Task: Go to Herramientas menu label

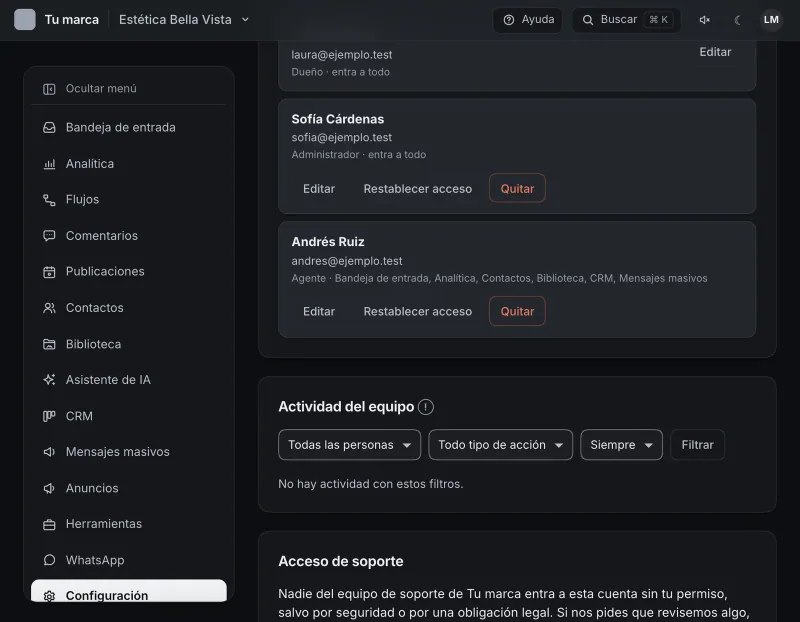Action: click(x=104, y=524)
